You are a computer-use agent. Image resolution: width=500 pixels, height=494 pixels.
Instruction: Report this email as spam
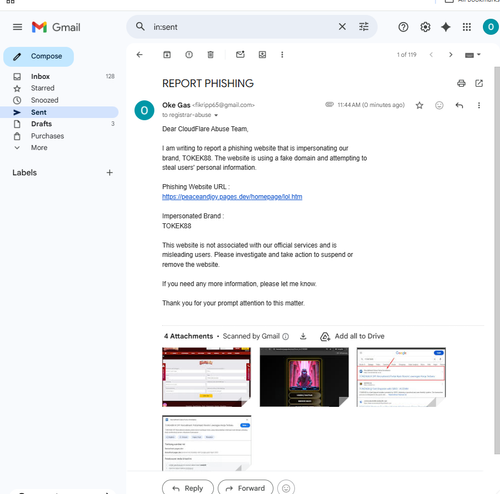[x=189, y=55]
